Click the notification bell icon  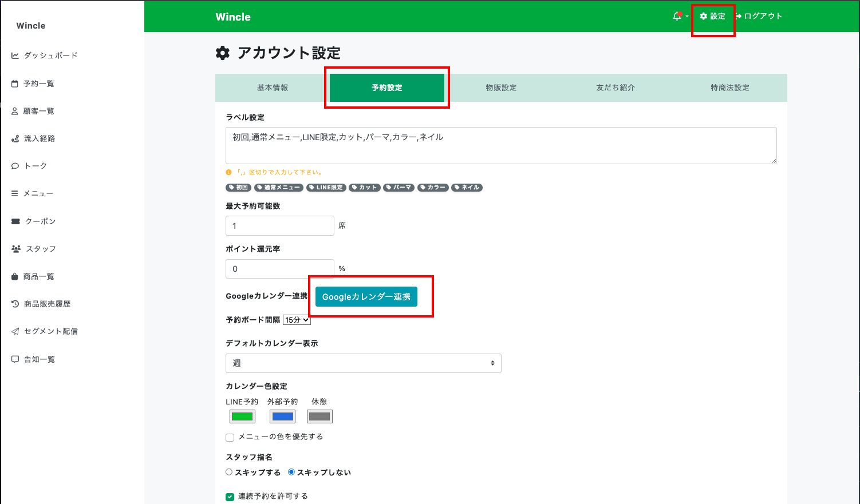(x=677, y=16)
